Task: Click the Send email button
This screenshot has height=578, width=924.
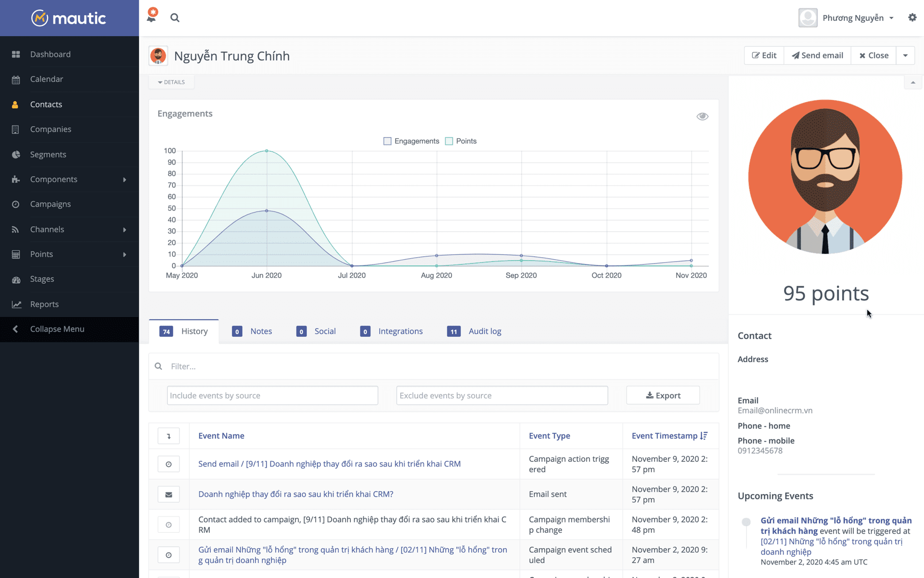Action: coord(817,55)
